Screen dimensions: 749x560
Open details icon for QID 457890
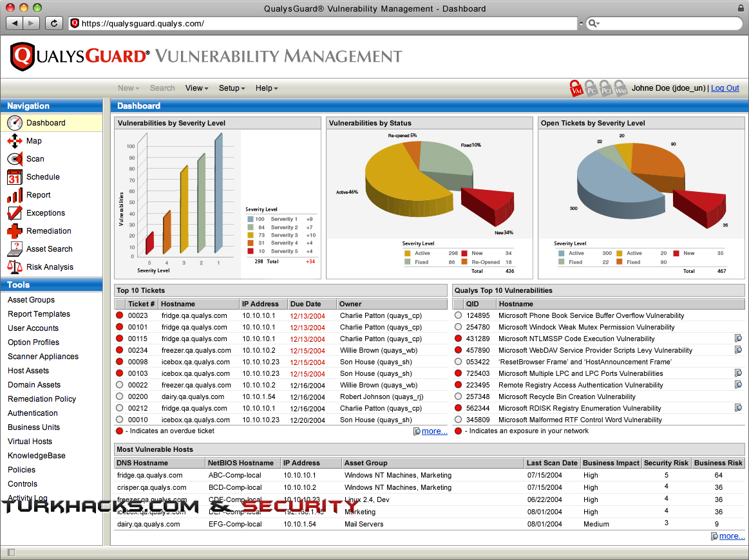pyautogui.click(x=739, y=350)
